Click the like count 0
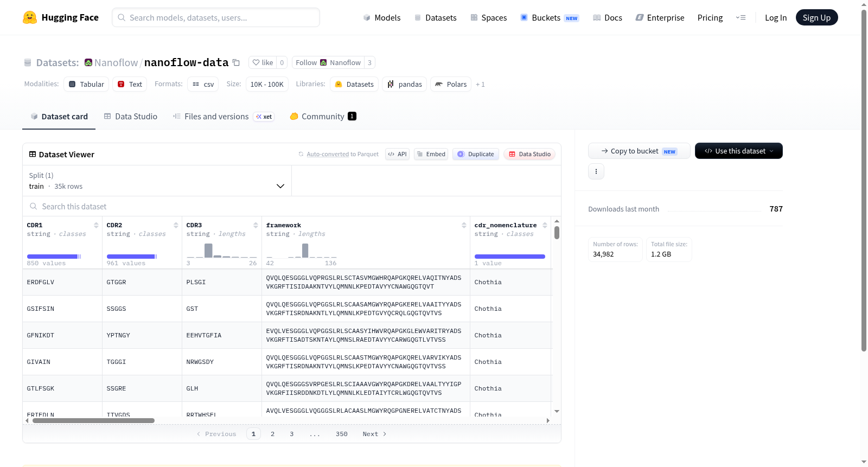The height and width of the screenshot is (467, 868). pos(282,62)
